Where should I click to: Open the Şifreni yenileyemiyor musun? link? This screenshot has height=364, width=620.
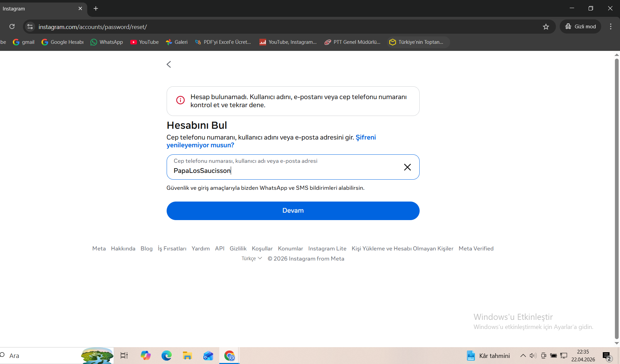point(271,141)
